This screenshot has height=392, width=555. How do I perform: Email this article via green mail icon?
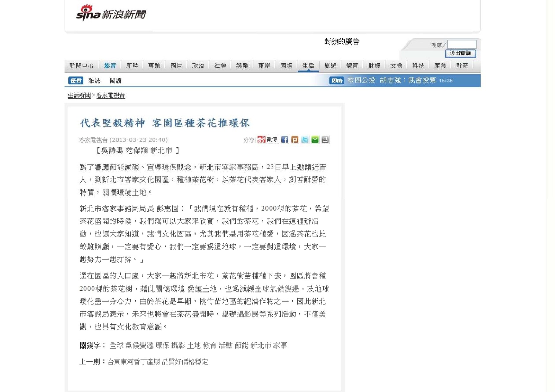[315, 140]
